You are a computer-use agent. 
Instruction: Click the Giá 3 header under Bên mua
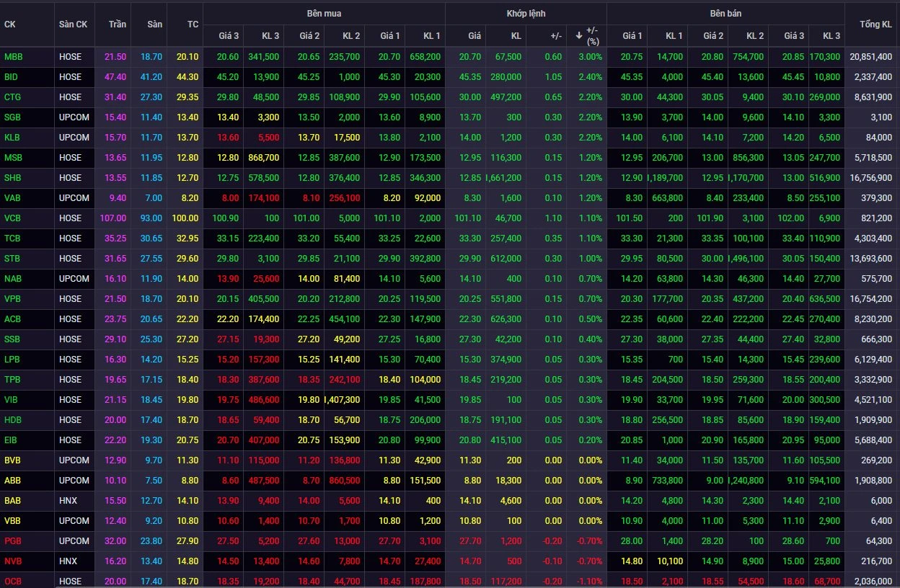coord(229,35)
